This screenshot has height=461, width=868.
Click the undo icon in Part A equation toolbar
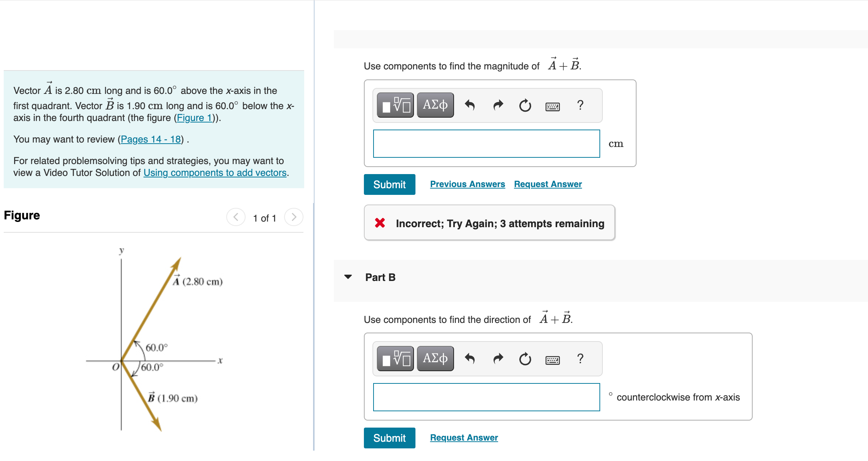[x=470, y=105]
